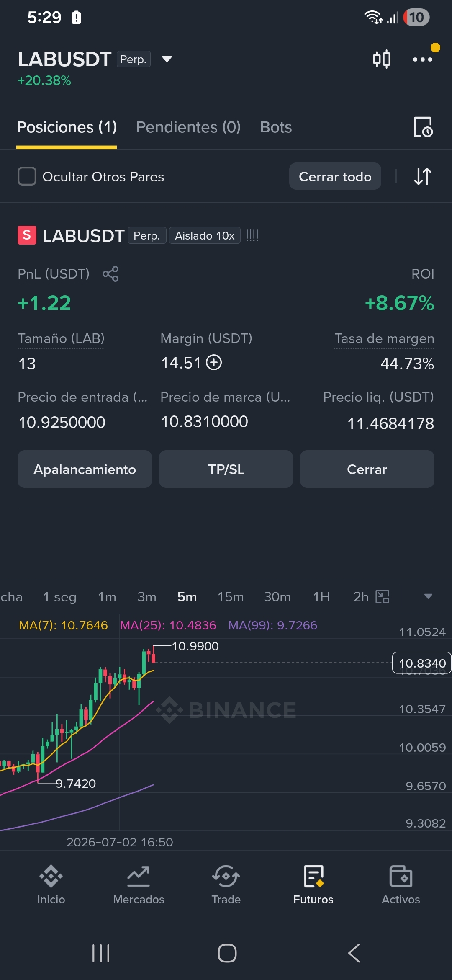Image resolution: width=452 pixels, height=980 pixels.
Task: Open the order history icon beside Bots
Action: coord(423,127)
